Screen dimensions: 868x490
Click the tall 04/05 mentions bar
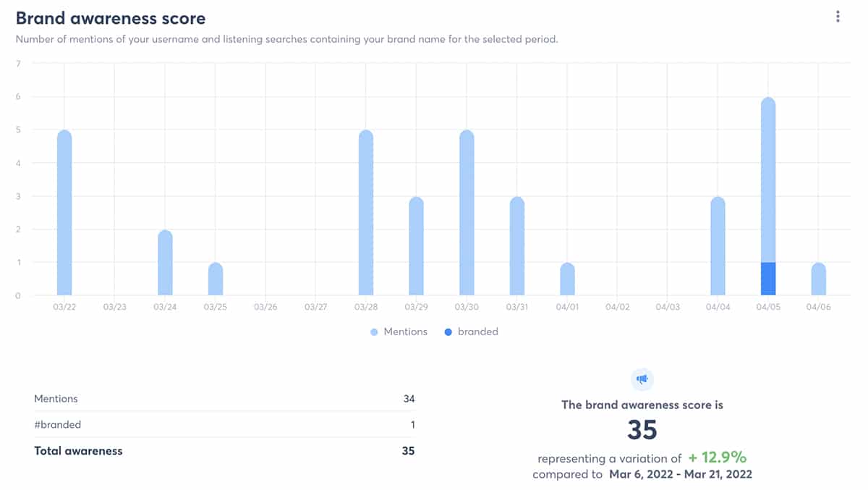click(768, 181)
